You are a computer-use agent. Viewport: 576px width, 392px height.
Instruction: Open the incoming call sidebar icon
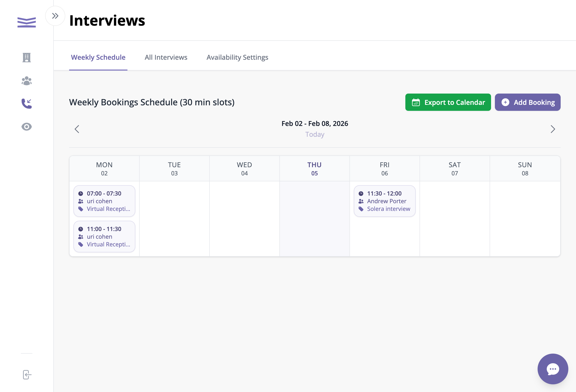click(26, 104)
